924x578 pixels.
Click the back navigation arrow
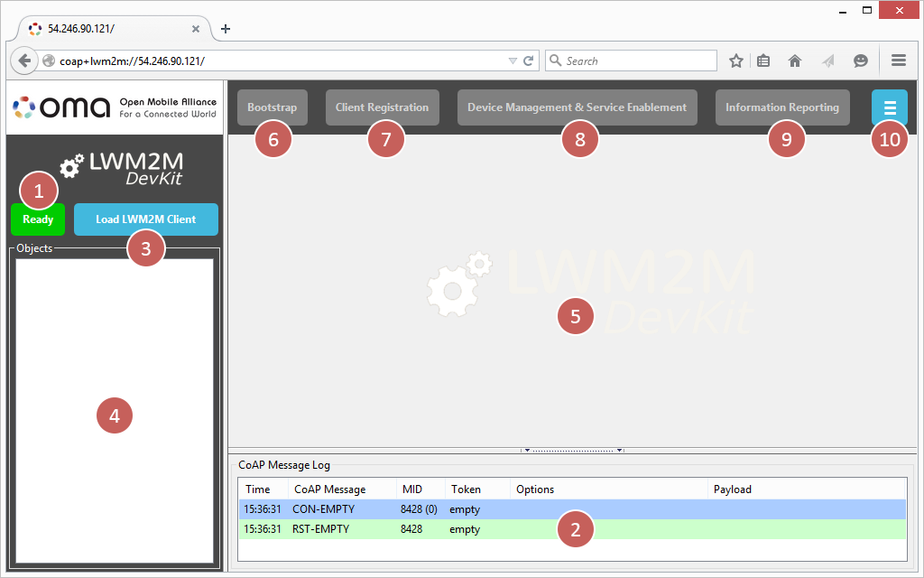[24, 61]
